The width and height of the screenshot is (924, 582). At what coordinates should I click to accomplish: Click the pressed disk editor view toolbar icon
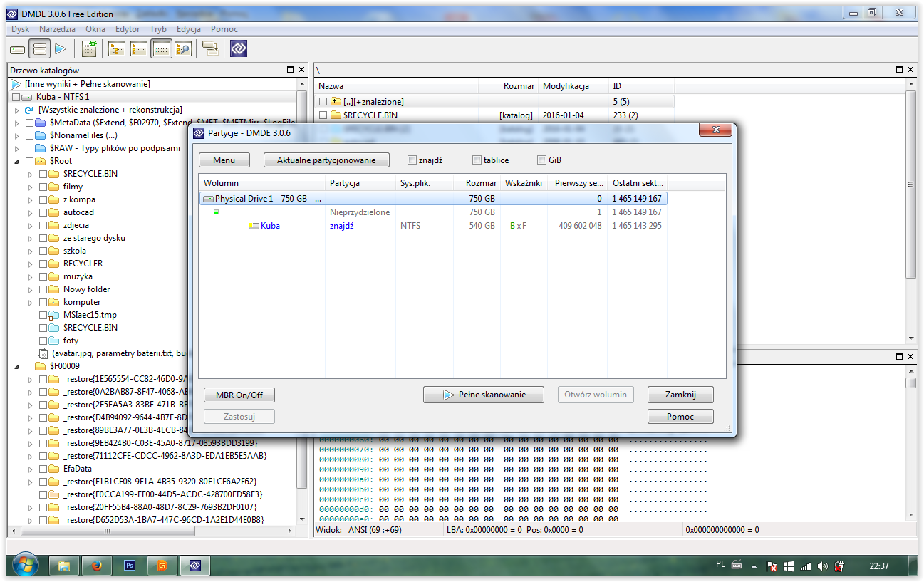pos(161,49)
